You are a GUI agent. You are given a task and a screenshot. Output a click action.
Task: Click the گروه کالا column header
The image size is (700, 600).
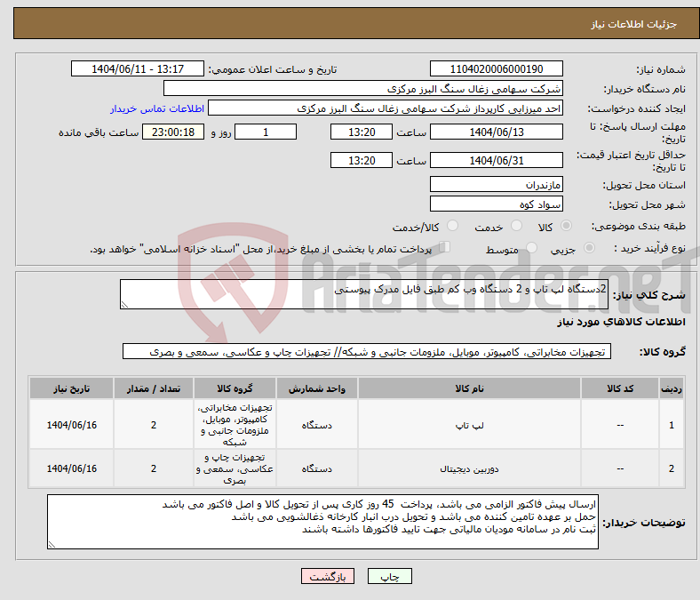click(x=235, y=388)
